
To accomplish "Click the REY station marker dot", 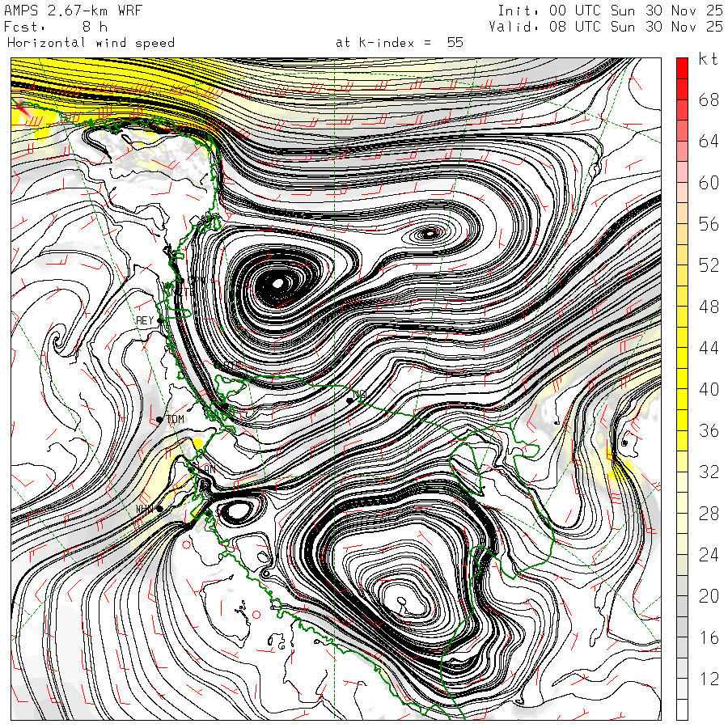I will [160, 321].
